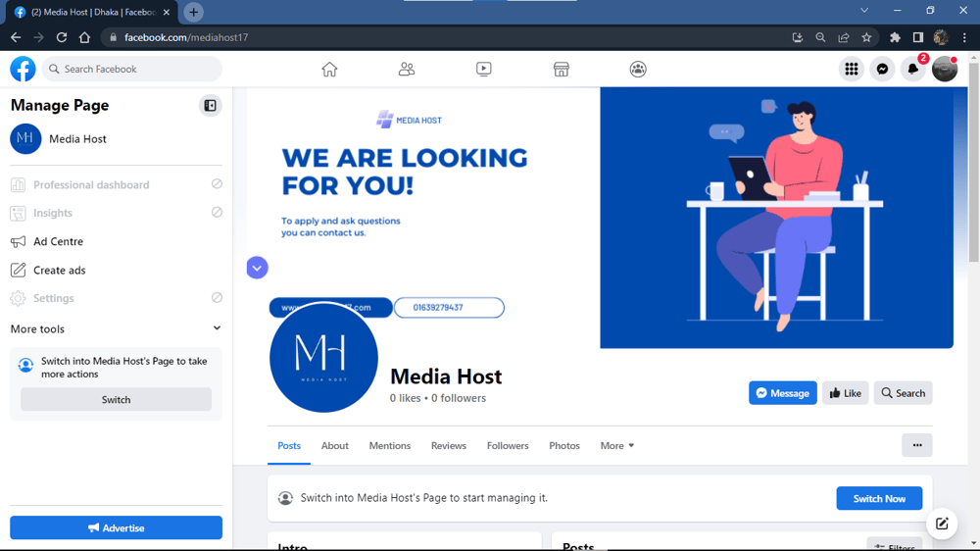This screenshot has height=551, width=980.
Task: Select the Posts tab
Action: tap(289, 446)
